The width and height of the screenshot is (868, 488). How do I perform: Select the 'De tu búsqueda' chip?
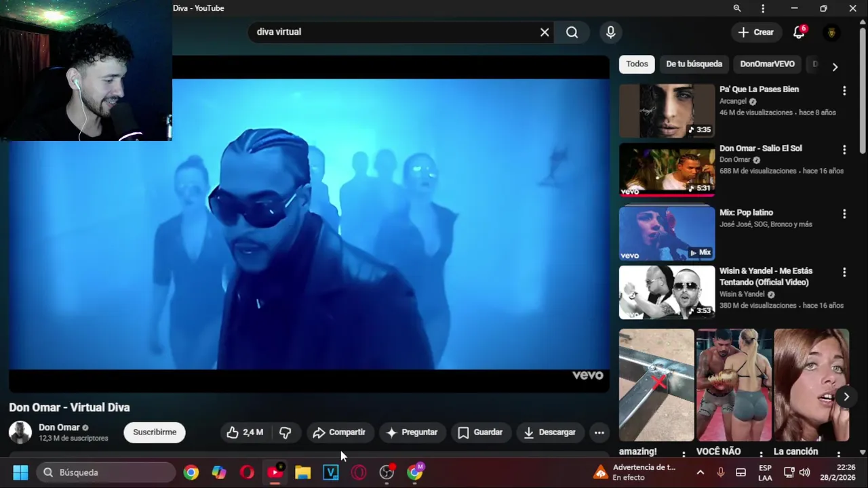click(694, 64)
